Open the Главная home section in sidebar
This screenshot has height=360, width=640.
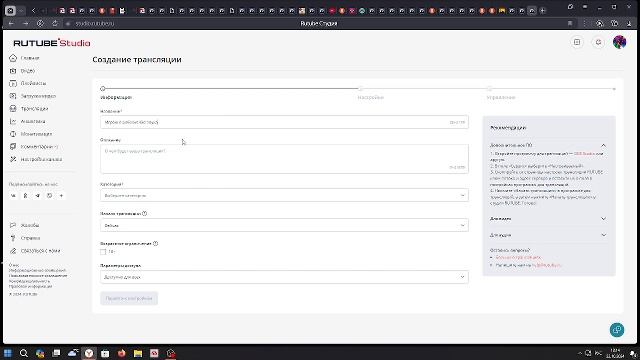point(24,58)
